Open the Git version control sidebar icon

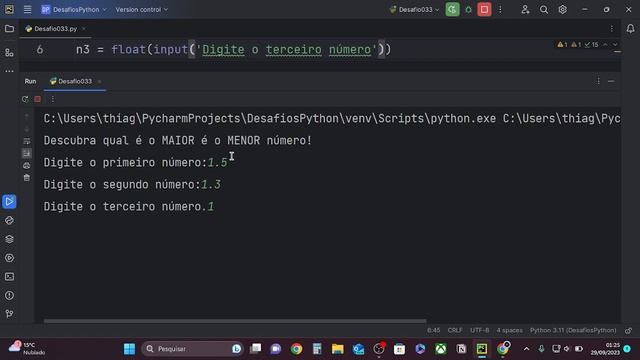pyautogui.click(x=9, y=313)
